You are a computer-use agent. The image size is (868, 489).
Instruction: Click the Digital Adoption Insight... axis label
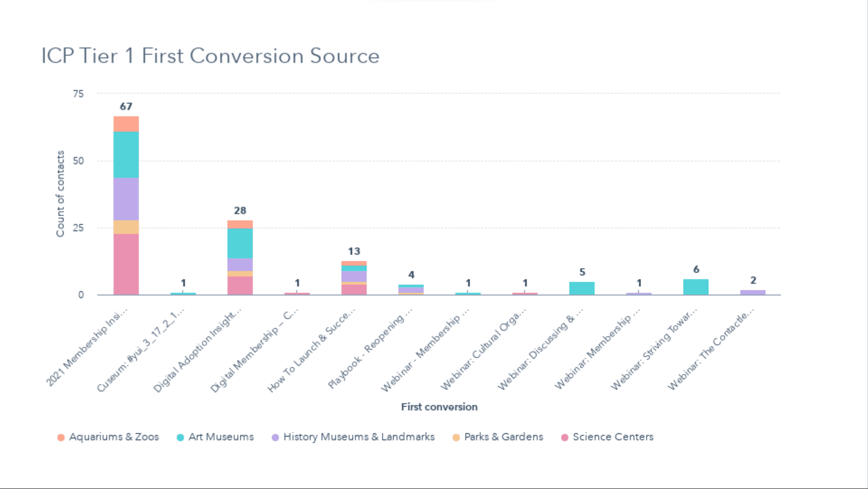click(198, 350)
